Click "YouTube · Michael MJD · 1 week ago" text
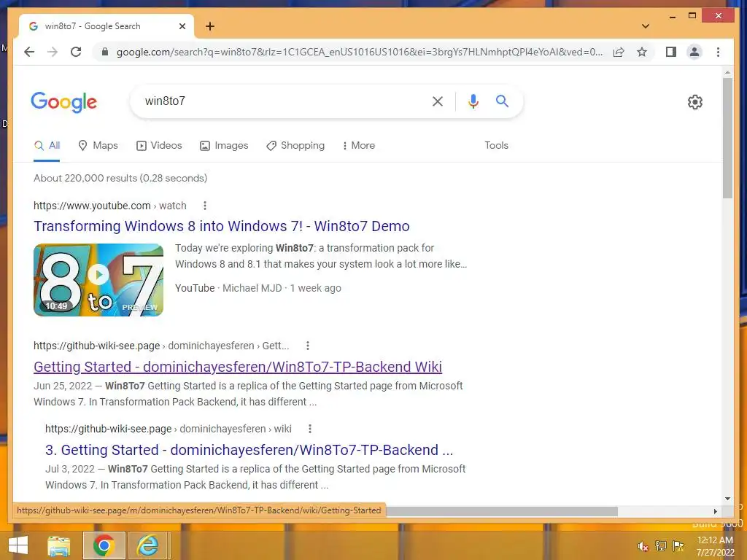This screenshot has height=560, width=747. tap(258, 288)
